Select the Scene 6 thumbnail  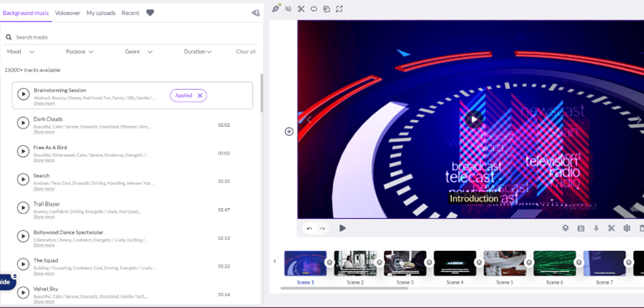point(555,264)
